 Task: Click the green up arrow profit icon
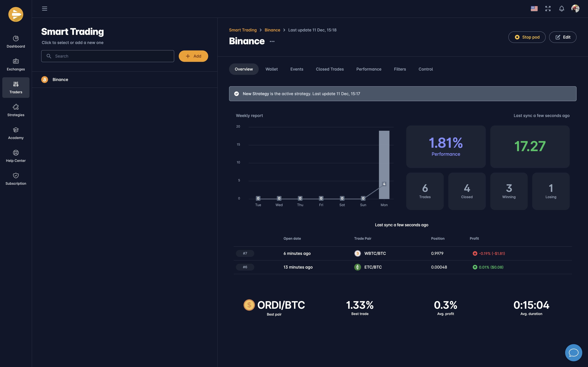475,267
